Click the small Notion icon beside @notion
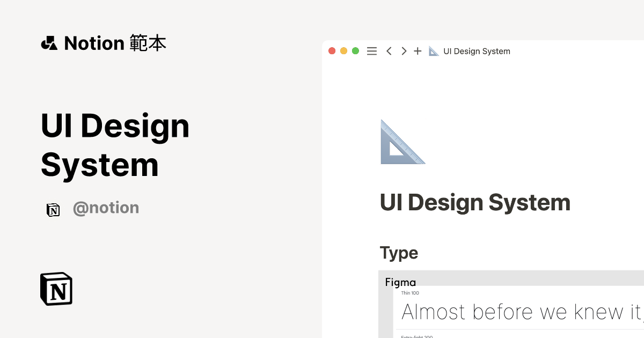Viewport: 644px width, 338px height. click(x=53, y=209)
